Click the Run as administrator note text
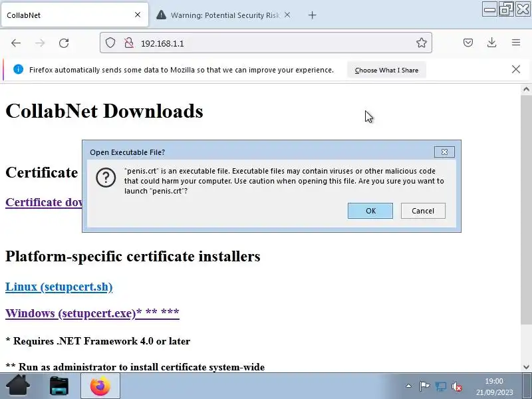Image resolution: width=532 pixels, height=399 pixels. [x=136, y=367]
